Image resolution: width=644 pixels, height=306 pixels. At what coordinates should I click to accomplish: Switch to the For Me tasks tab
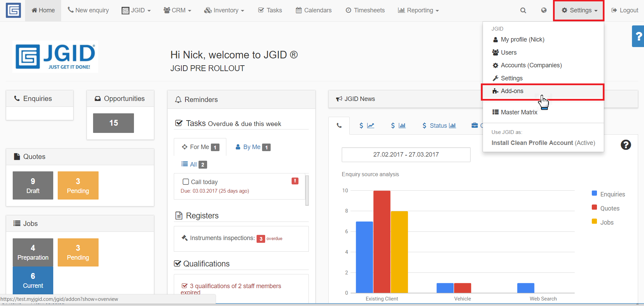coord(200,147)
